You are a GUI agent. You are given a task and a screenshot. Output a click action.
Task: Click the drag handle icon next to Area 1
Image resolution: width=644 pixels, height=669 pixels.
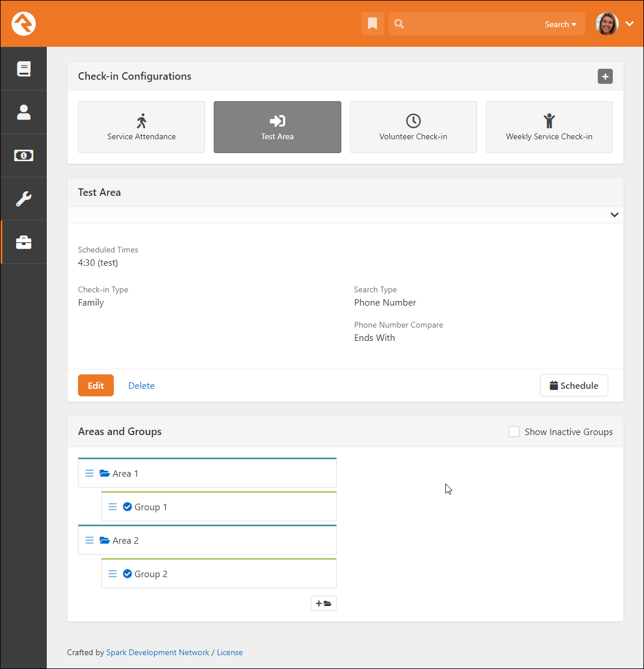[x=90, y=473]
